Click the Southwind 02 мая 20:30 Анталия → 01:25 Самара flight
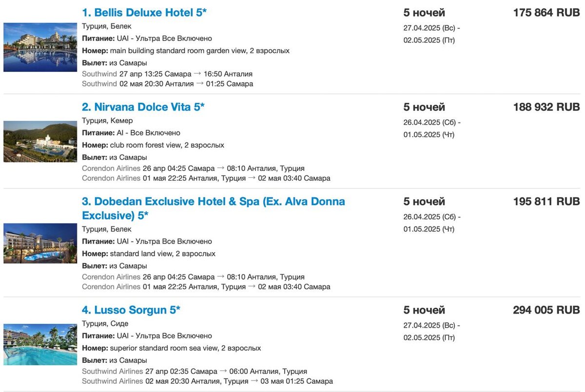Screen dimensions: 585x392 pos(168,84)
